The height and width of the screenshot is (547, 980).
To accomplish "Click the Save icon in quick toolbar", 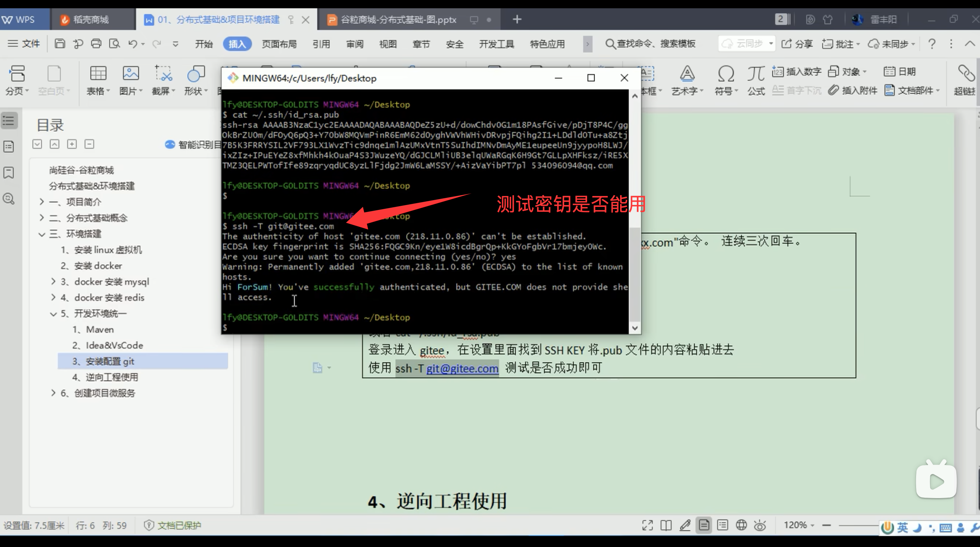I will click(x=60, y=44).
